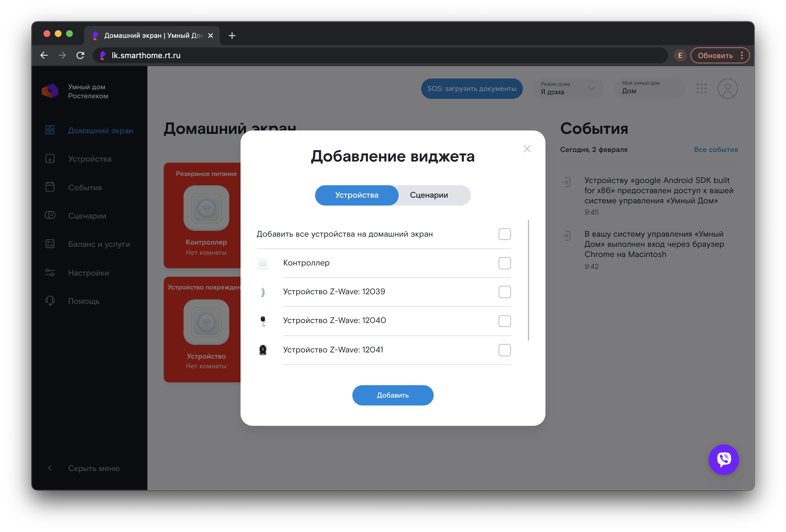
Task: Switch to the Сценарии tab in dialog
Action: click(429, 195)
